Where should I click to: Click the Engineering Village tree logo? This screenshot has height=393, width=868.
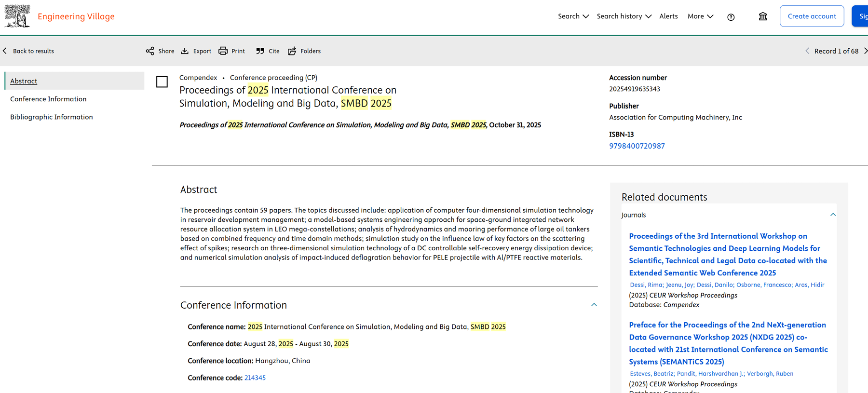coord(17,16)
